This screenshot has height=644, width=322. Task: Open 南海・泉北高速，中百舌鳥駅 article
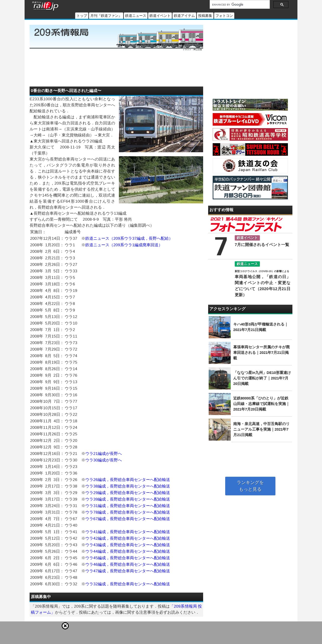click(262, 429)
